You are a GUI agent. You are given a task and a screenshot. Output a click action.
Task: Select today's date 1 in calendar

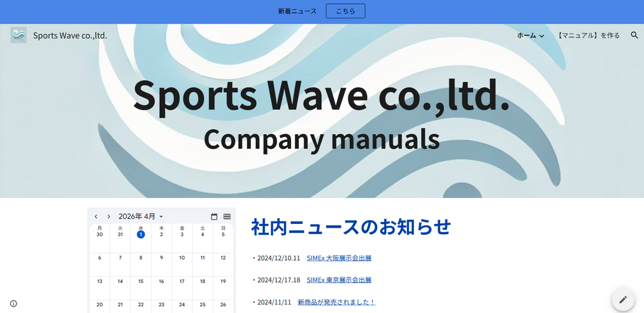click(141, 234)
